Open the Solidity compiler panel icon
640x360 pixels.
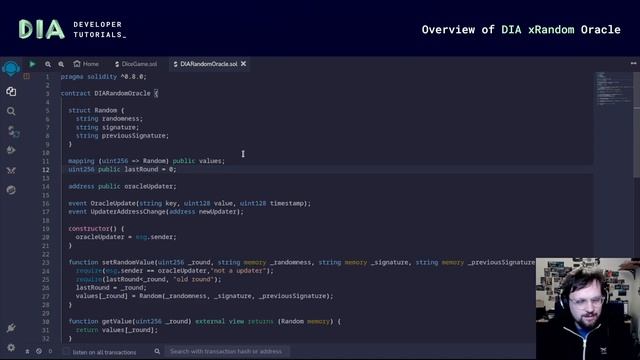point(12,131)
